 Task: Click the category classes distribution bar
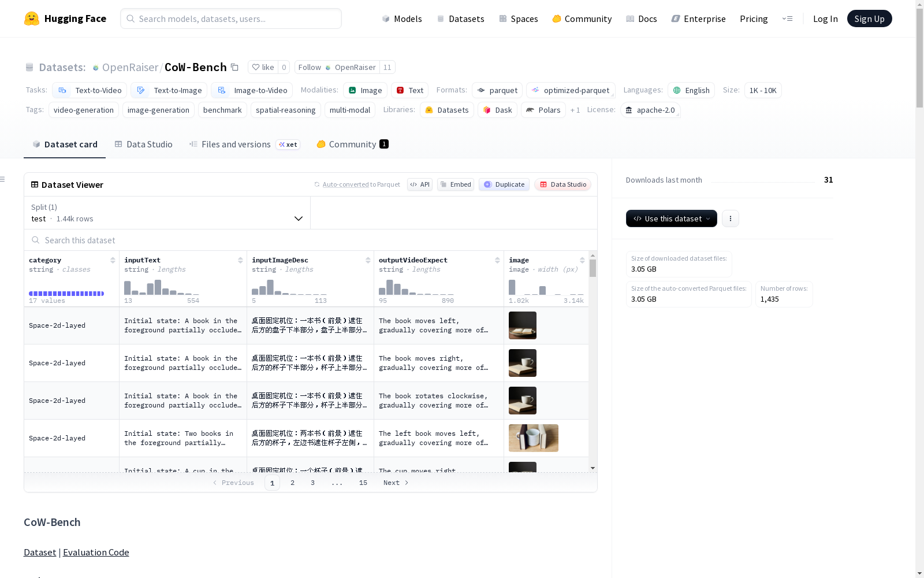tap(66, 294)
